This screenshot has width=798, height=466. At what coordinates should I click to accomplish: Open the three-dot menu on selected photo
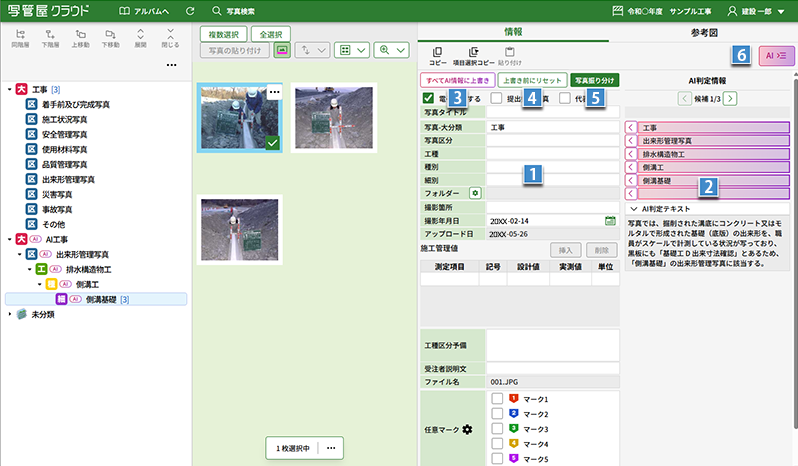274,92
